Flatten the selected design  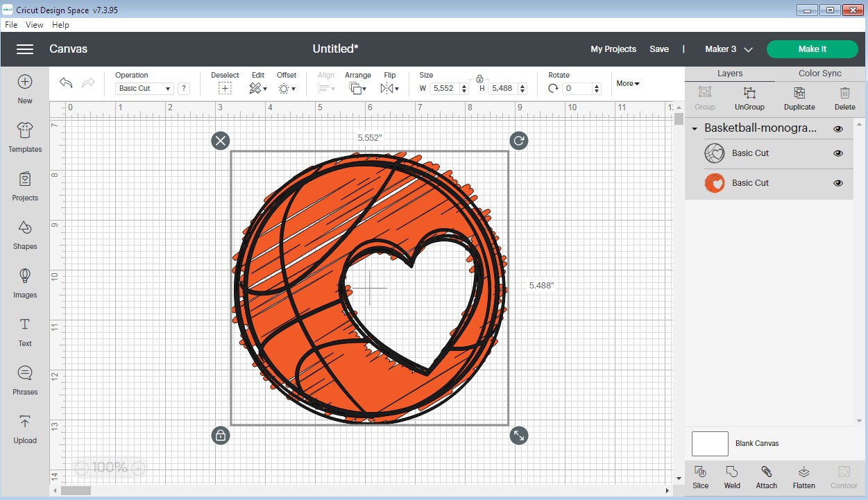pos(803,476)
